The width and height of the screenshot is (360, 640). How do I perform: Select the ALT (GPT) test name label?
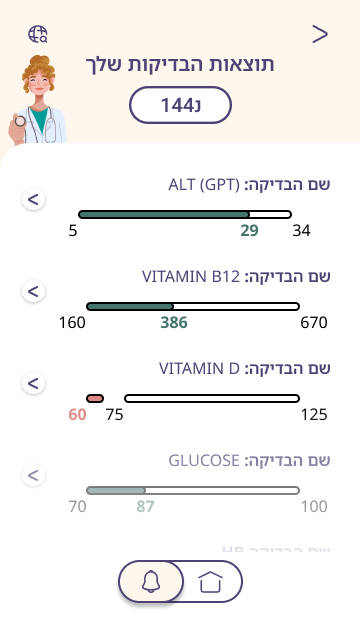[249, 184]
